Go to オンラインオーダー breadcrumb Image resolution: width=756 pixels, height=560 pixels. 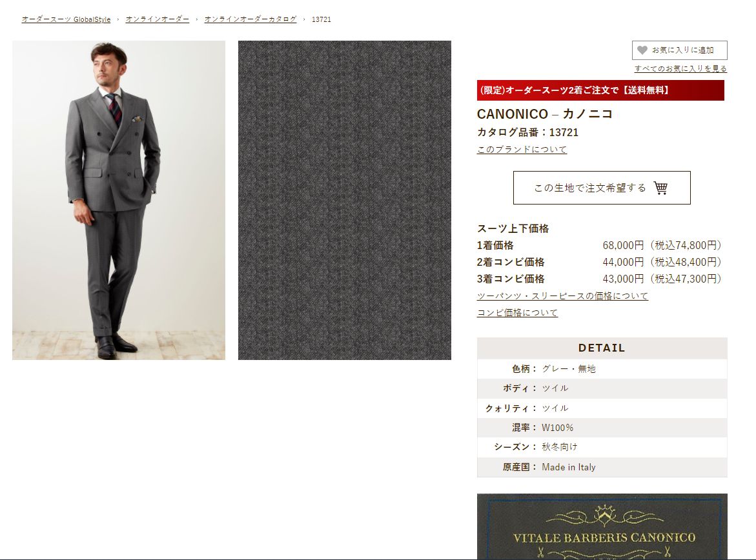pos(157,19)
